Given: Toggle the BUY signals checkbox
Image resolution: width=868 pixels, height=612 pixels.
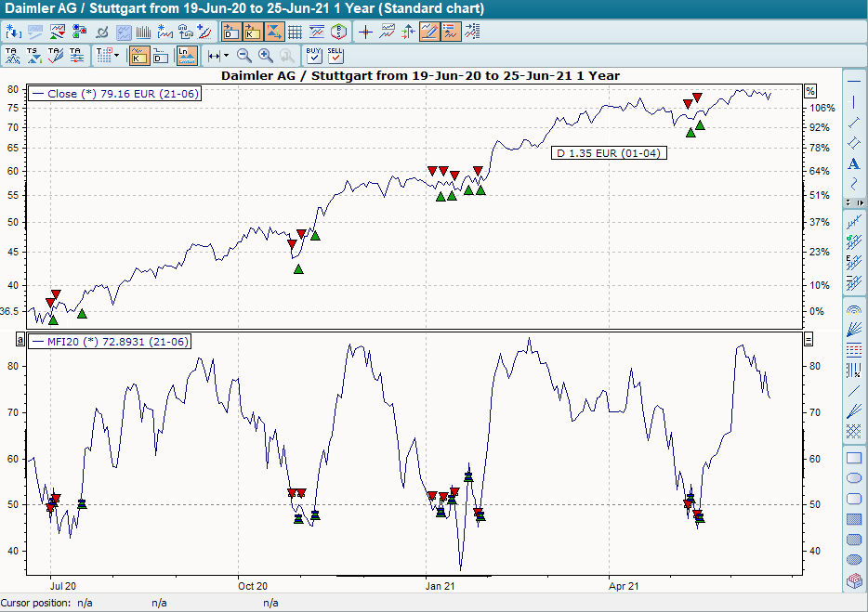Looking at the screenshot, I should 313,56.
